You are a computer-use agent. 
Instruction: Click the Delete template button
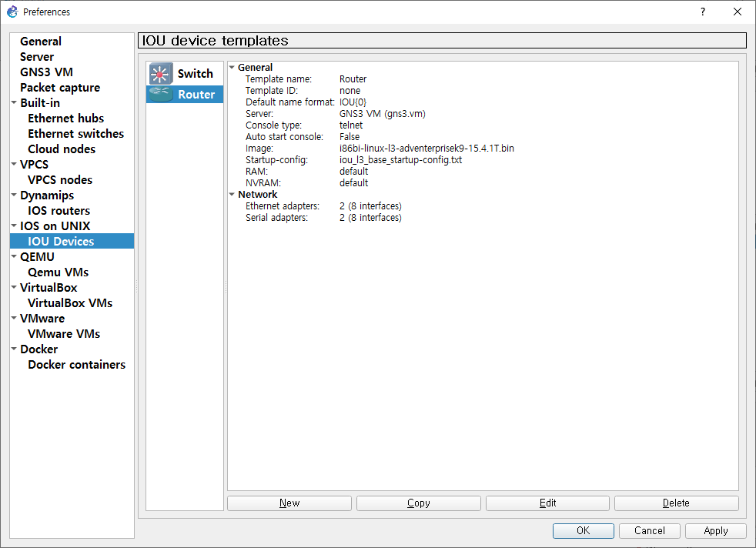pos(677,503)
